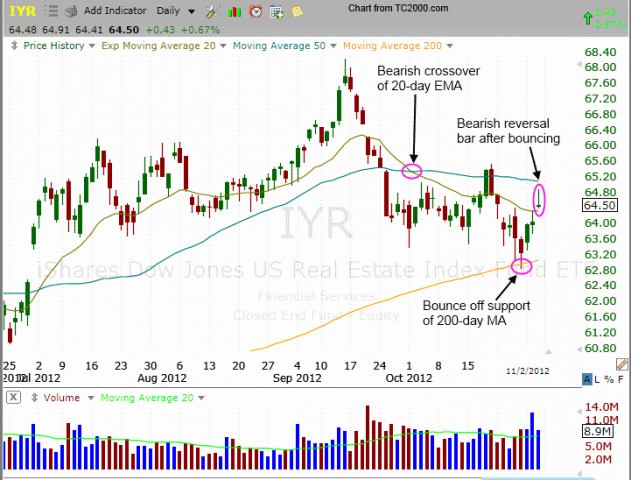Screen dimensions: 631x480
Task: Open the list icon next to IYR
Action: point(51,11)
